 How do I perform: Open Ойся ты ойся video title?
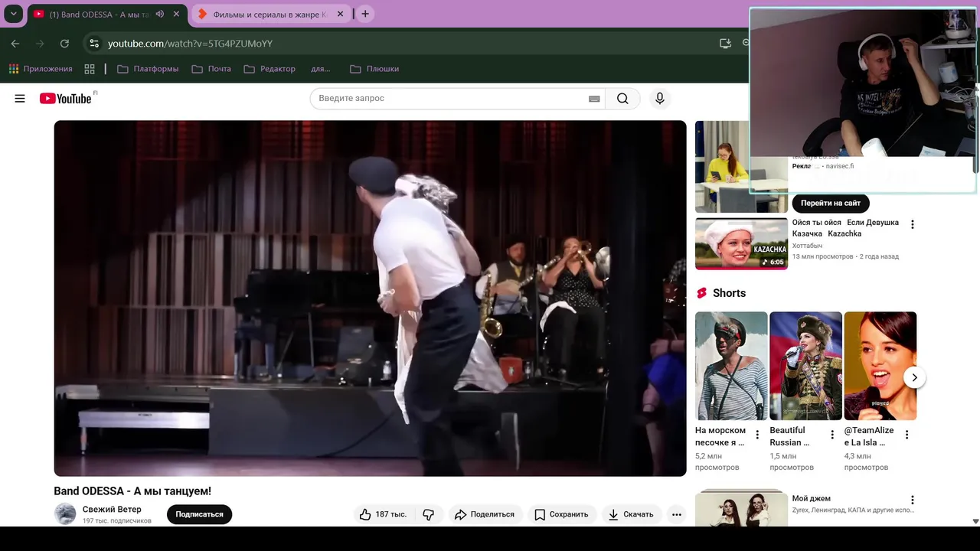[x=845, y=228]
